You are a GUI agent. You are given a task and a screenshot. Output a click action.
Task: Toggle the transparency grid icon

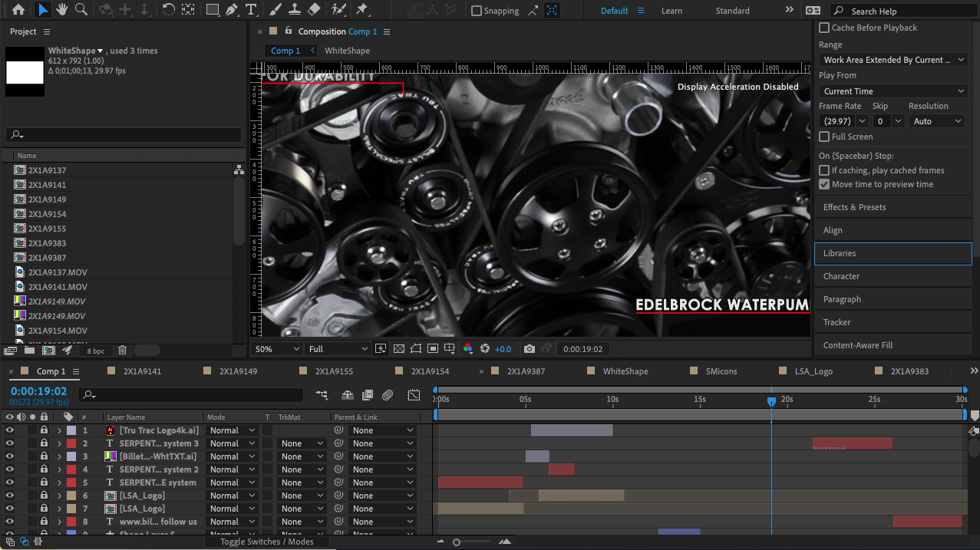399,349
